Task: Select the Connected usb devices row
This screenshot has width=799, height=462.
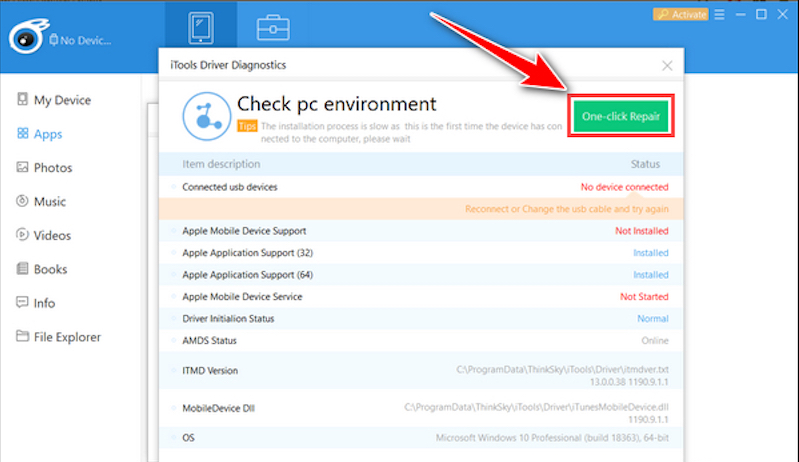Action: pyautogui.click(x=230, y=187)
